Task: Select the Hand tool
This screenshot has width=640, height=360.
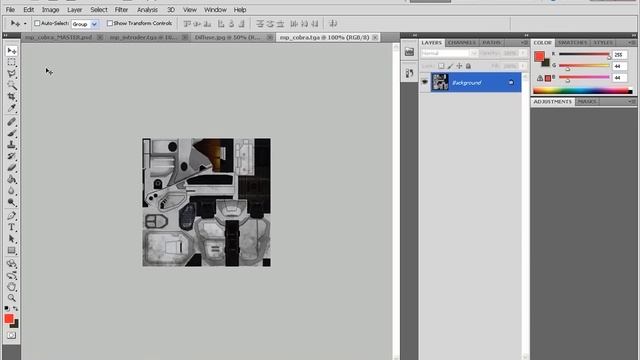Action: click(x=11, y=287)
